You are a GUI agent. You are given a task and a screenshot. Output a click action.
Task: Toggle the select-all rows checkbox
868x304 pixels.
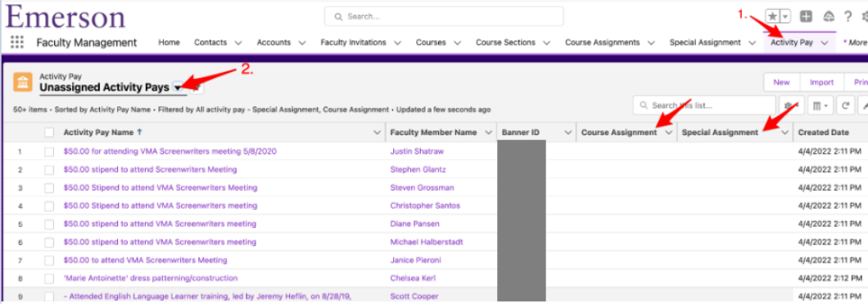(x=49, y=133)
